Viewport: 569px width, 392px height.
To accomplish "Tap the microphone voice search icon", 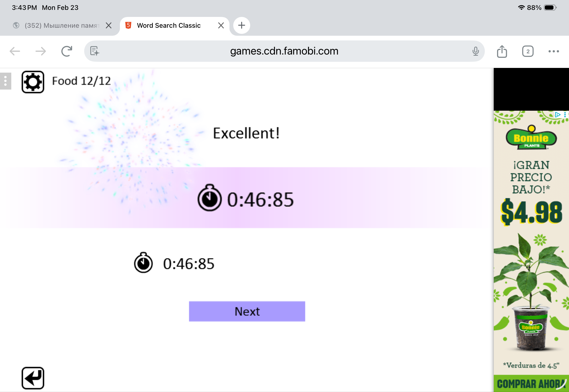I will (475, 51).
